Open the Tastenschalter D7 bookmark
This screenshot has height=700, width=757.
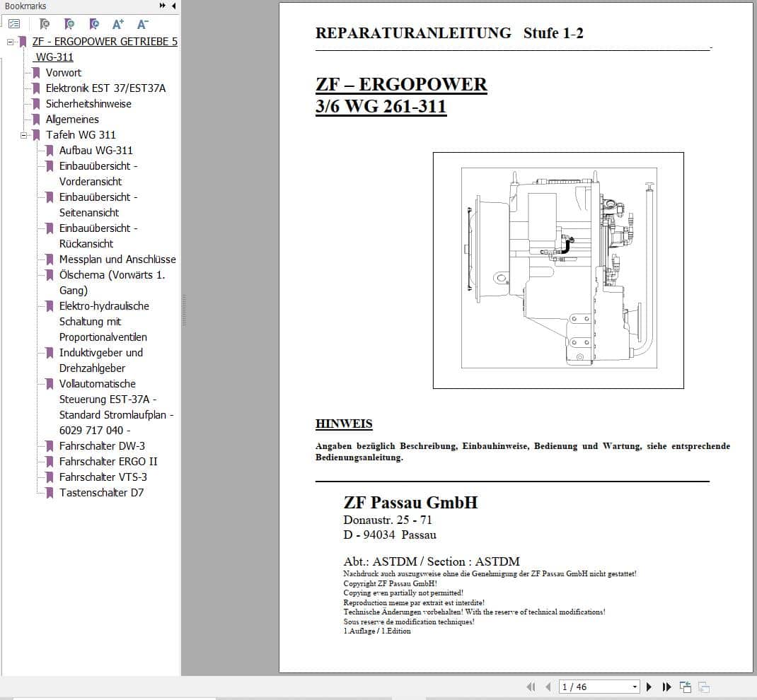(x=101, y=493)
